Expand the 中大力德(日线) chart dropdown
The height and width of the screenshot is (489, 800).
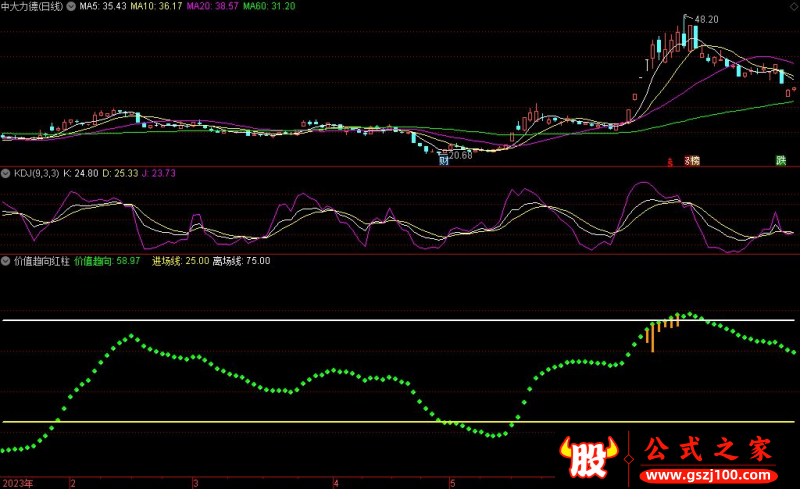(70, 6)
